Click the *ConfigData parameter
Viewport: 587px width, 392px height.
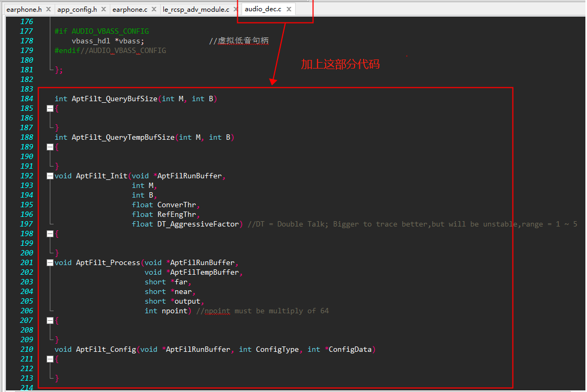pos(348,349)
